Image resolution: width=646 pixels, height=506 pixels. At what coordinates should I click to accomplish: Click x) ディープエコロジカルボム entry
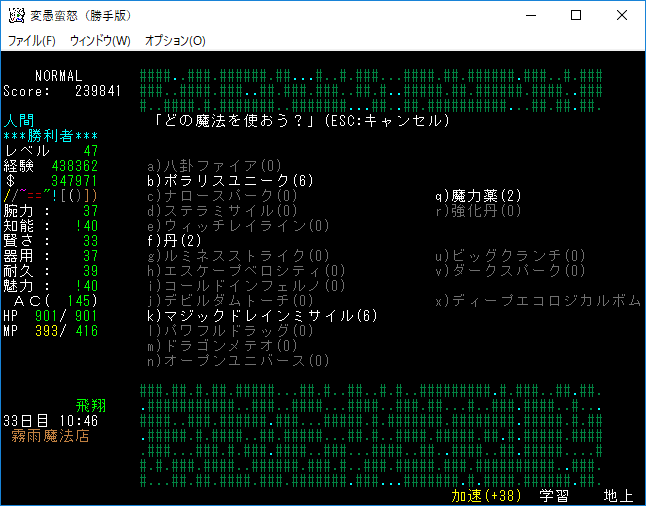(x=538, y=301)
